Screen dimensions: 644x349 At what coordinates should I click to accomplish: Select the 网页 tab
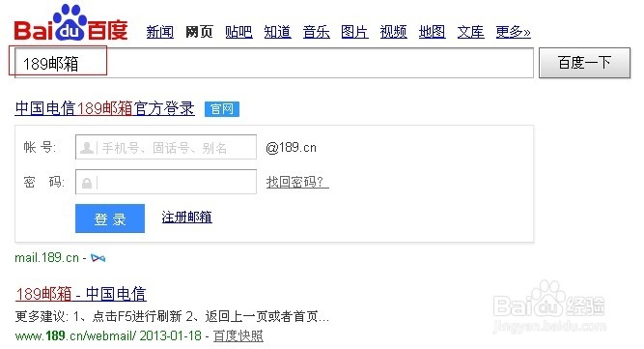point(199,32)
